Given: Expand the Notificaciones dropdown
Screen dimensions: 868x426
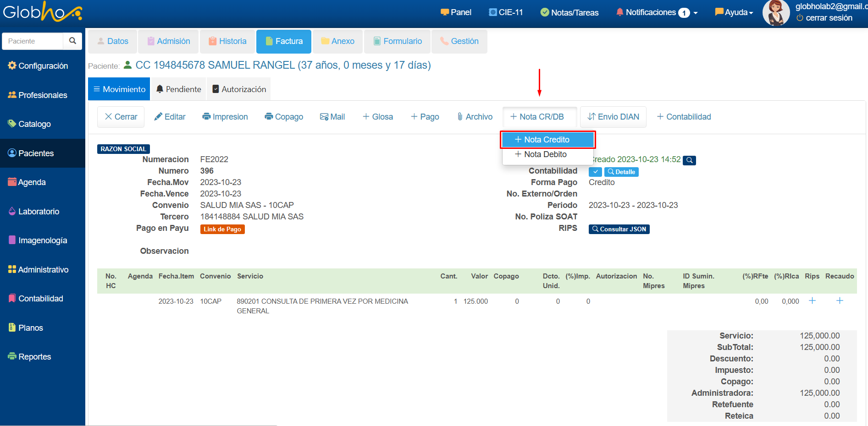Looking at the screenshot, I should pos(657,12).
